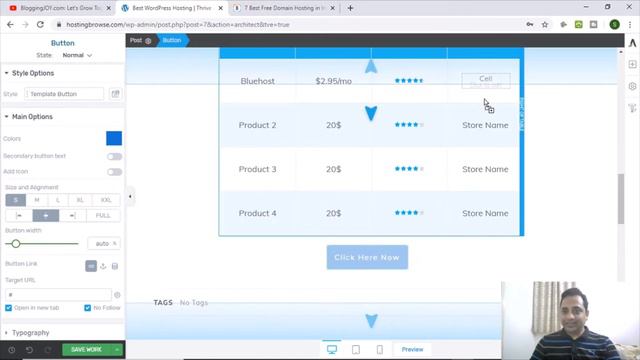
Task: Open the add element plus icon in right sidebar
Action: click(632, 64)
